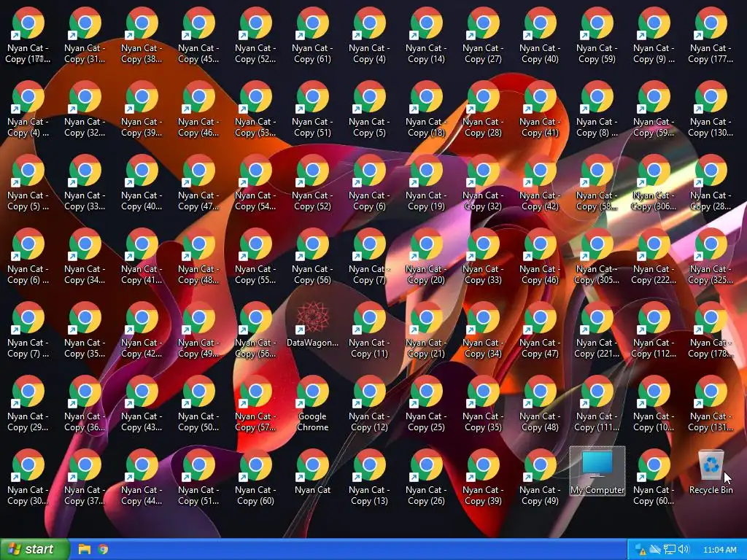Select the Nyan Cat - Copy (37... shortcut
747x560 pixels.
[85, 477]
